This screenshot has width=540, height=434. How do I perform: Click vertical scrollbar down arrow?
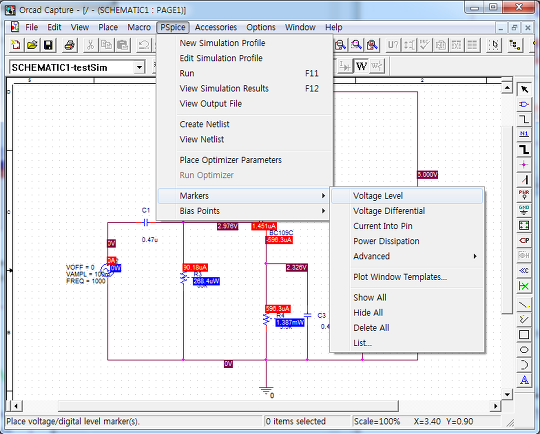point(507,394)
